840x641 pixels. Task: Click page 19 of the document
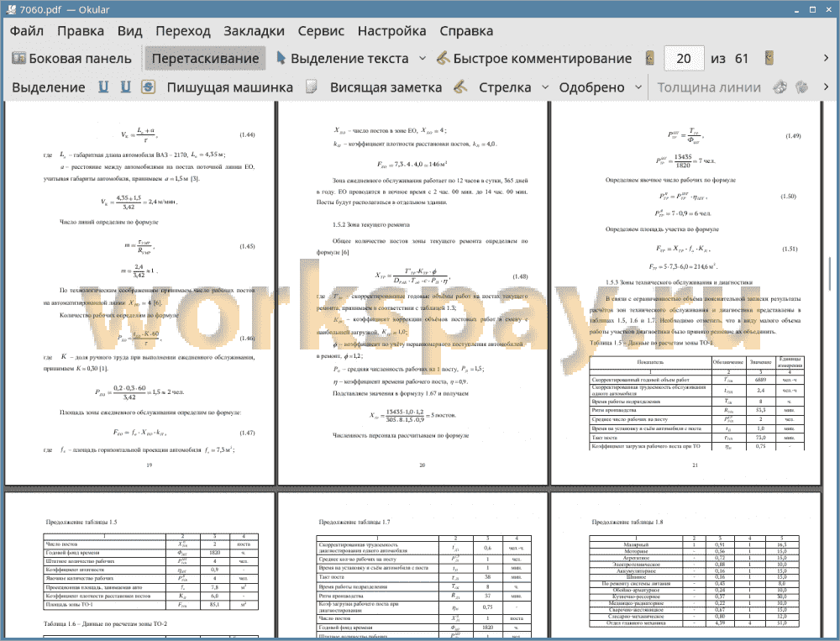tap(139, 293)
